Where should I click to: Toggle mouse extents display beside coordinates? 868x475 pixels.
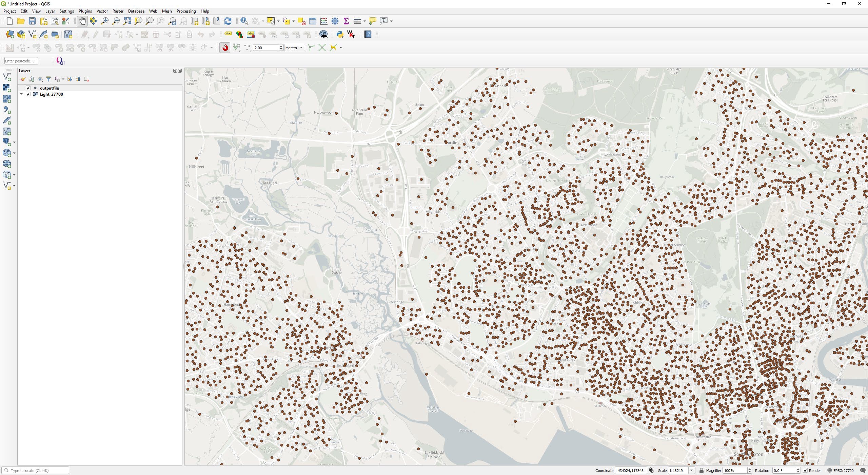[x=651, y=470]
